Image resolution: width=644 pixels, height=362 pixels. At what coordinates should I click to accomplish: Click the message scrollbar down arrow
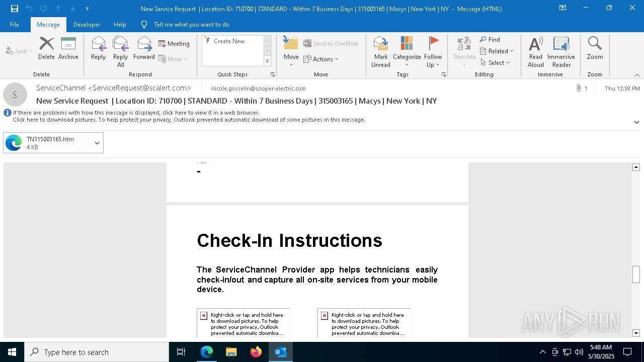point(636,333)
